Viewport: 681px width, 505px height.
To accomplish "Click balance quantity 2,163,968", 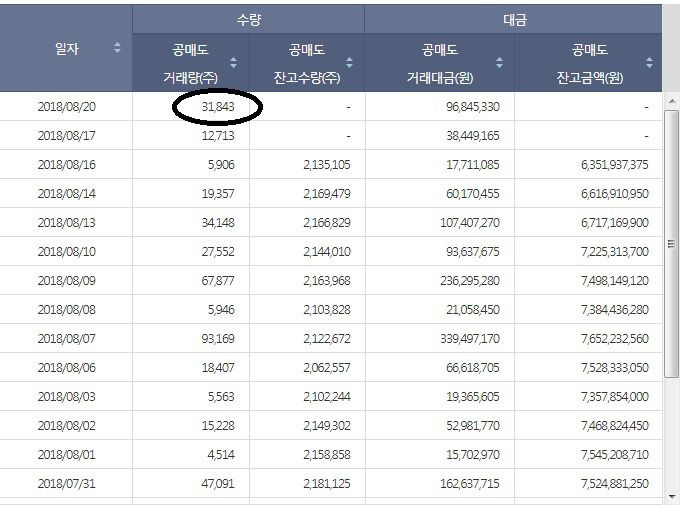I will pyautogui.click(x=327, y=281).
